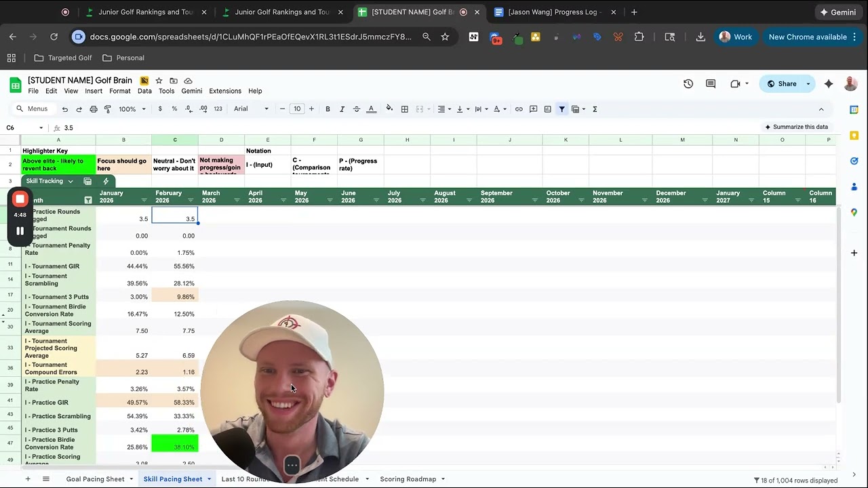The image size is (868, 488).
Task: Insert a chart from the toolbar
Action: click(x=547, y=109)
